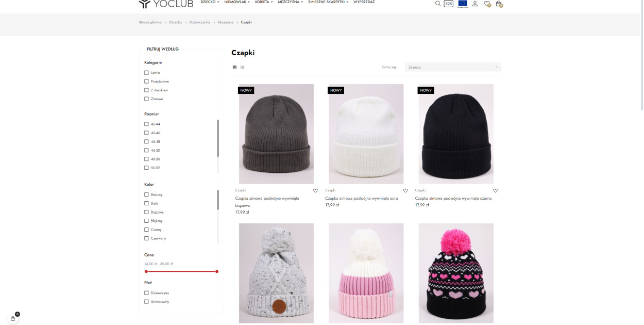
Task: Open Czapka zimowa podwójna wywinięta czarna link
Action: click(x=453, y=198)
